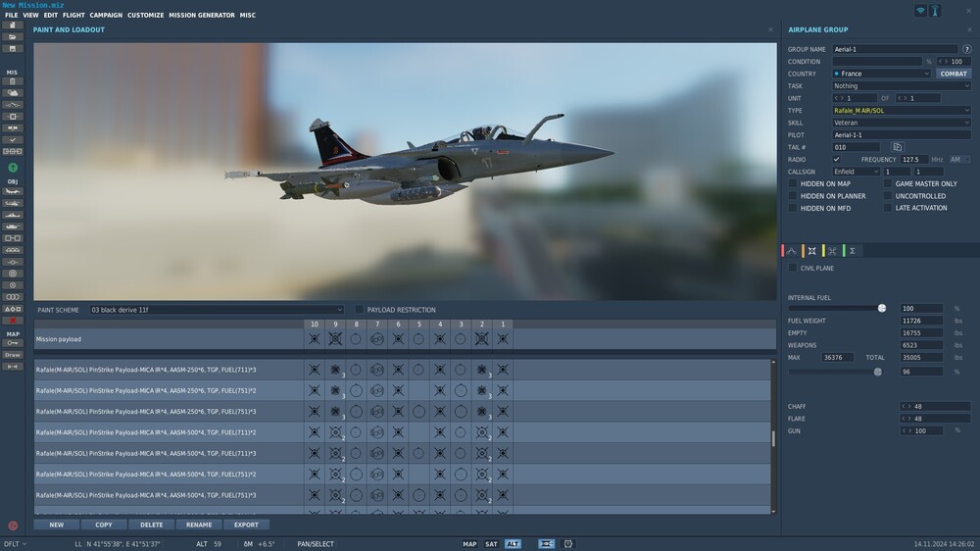Click the ruler measure icon in the MAP section
Image resolution: width=980 pixels, height=551 pixels.
coord(13,367)
